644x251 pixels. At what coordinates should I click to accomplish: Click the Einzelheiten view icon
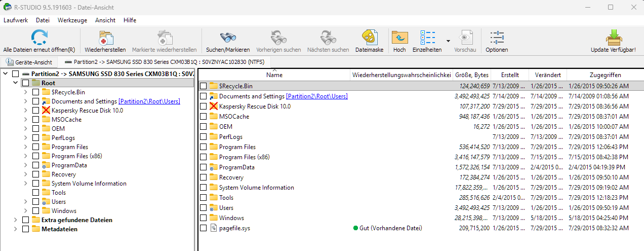[428, 38]
